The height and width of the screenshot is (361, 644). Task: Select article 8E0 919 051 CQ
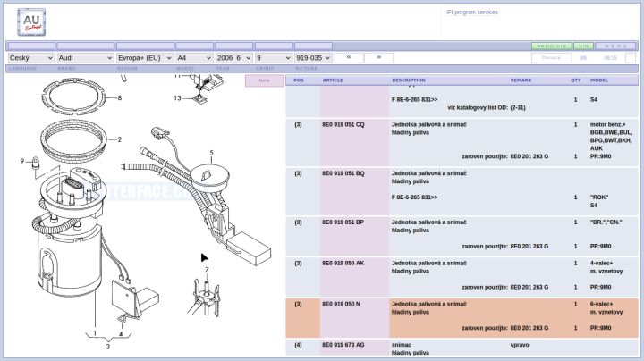pyautogui.click(x=343, y=125)
